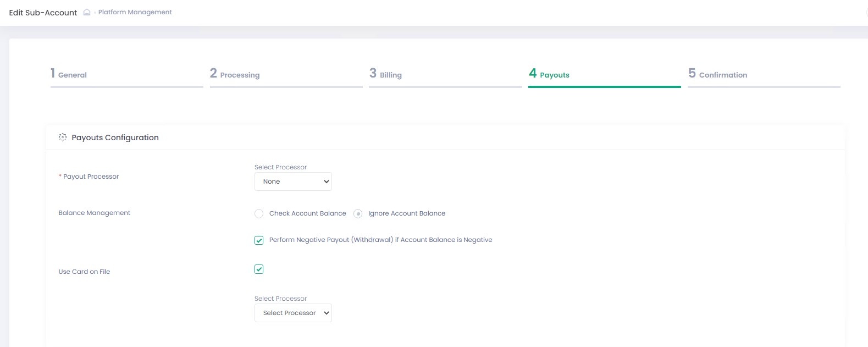Expand the card-on-file Select Processor dropdown
This screenshot has height=347, width=868.
[293, 313]
